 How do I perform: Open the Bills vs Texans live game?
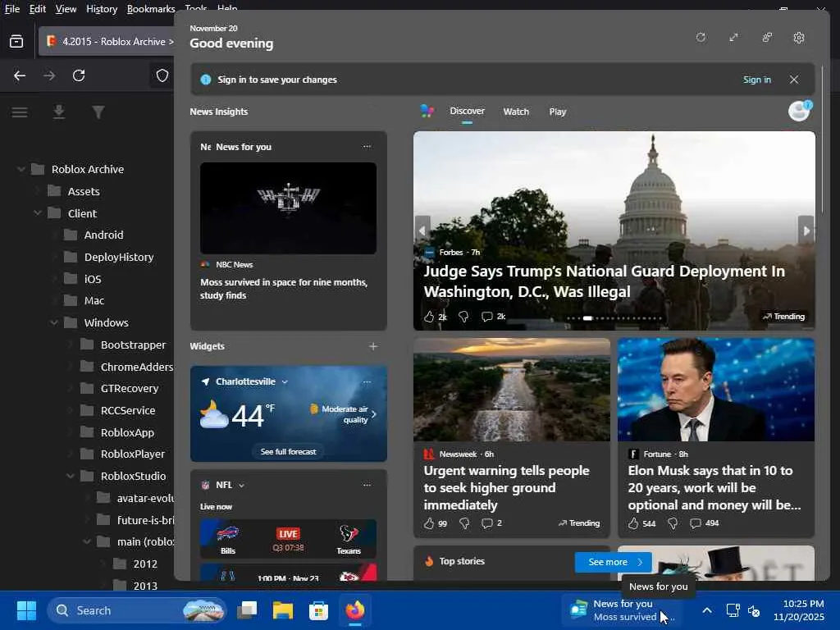click(288, 540)
